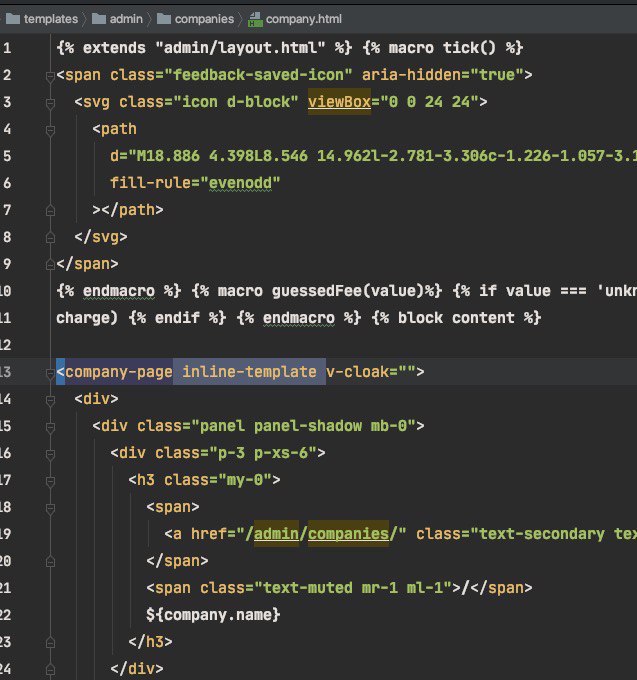Screen dimensions: 637x680
Task: Click the aria-hidden attribute on line 2
Action: point(412,75)
